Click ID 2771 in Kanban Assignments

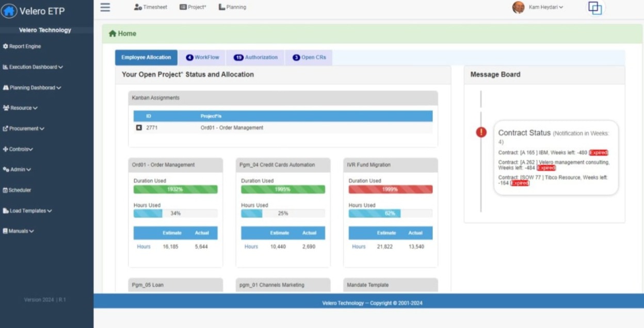pos(152,128)
